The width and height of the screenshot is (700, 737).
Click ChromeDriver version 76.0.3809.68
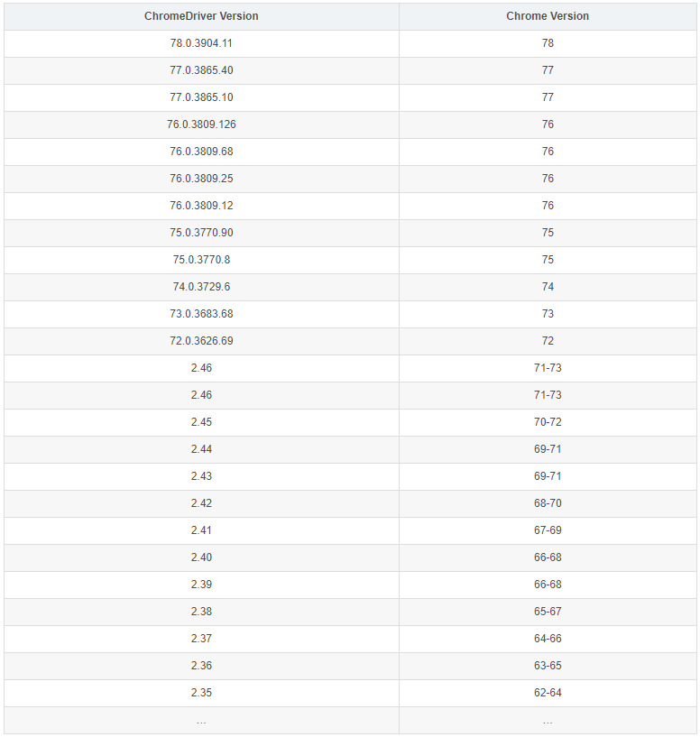coord(201,152)
